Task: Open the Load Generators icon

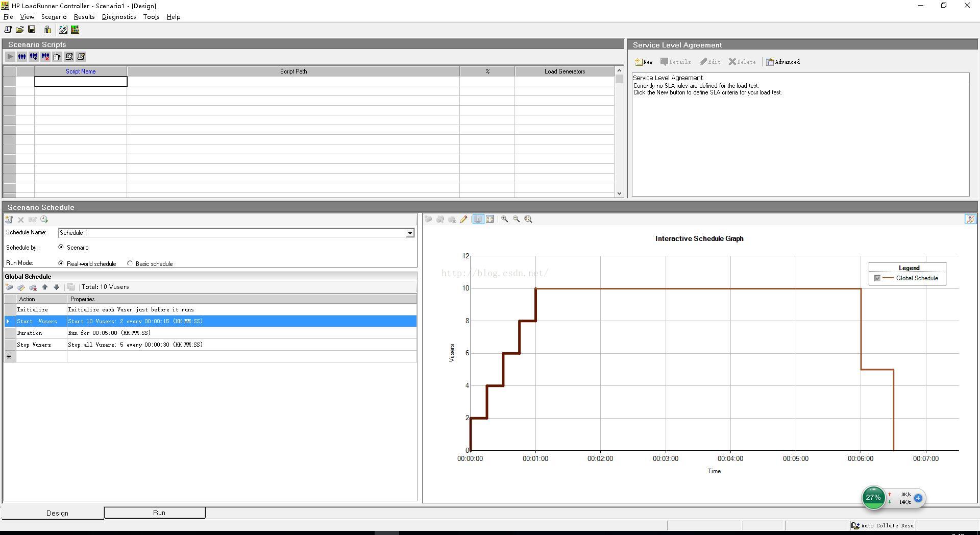Action: pos(48,30)
